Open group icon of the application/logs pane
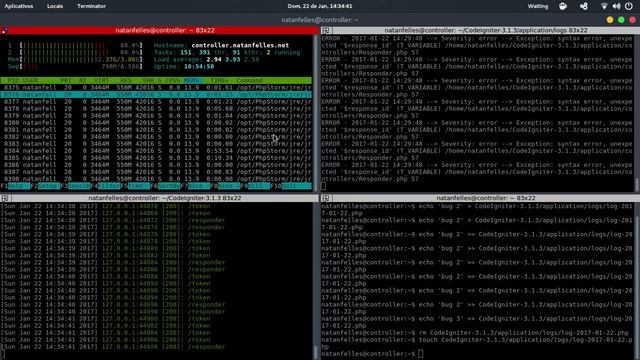This screenshot has width=640, height=360. 326,30
